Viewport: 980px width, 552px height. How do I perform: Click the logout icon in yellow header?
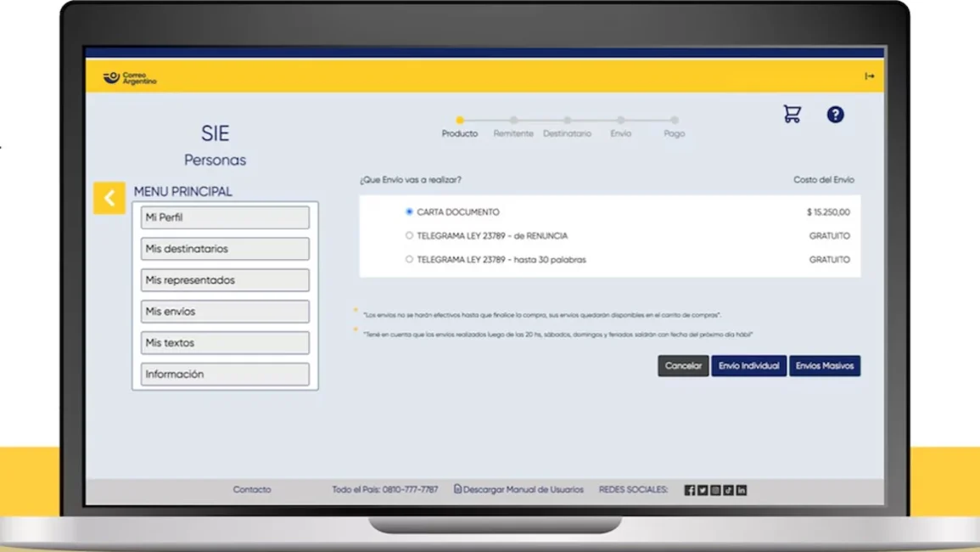869,76
